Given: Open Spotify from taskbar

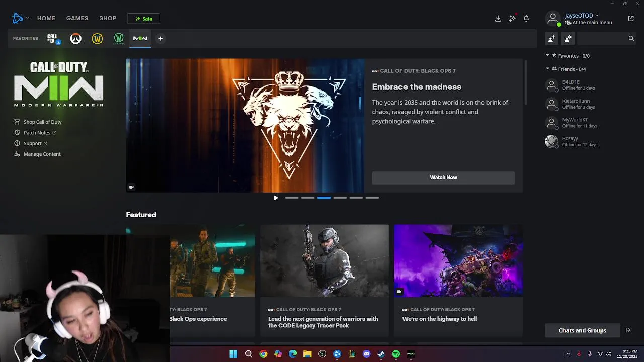Looking at the screenshot, I should pos(396,354).
